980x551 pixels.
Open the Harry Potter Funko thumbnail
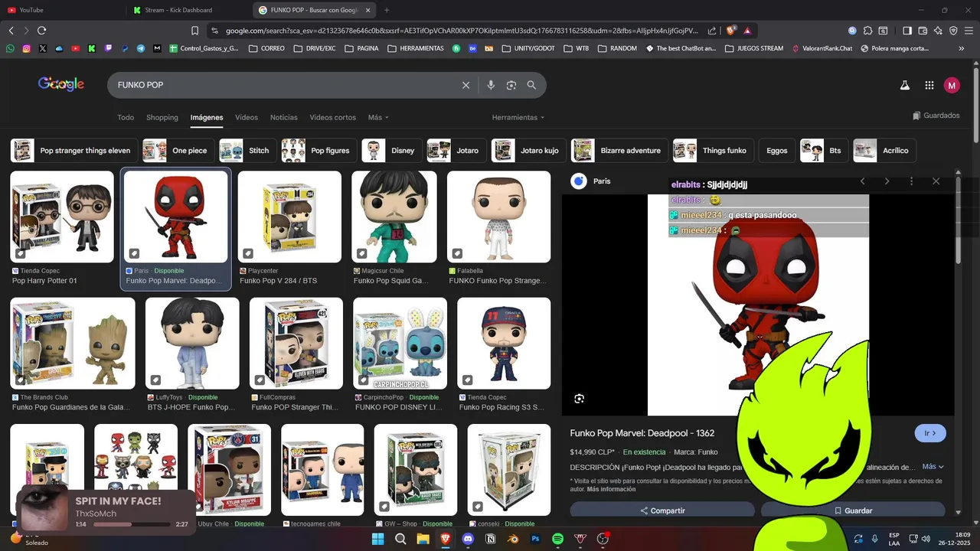(x=62, y=217)
